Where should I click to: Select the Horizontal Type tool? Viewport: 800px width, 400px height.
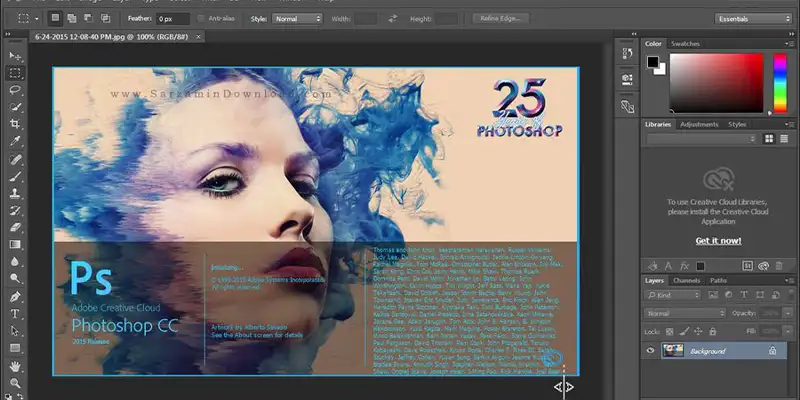pyautogui.click(x=15, y=314)
